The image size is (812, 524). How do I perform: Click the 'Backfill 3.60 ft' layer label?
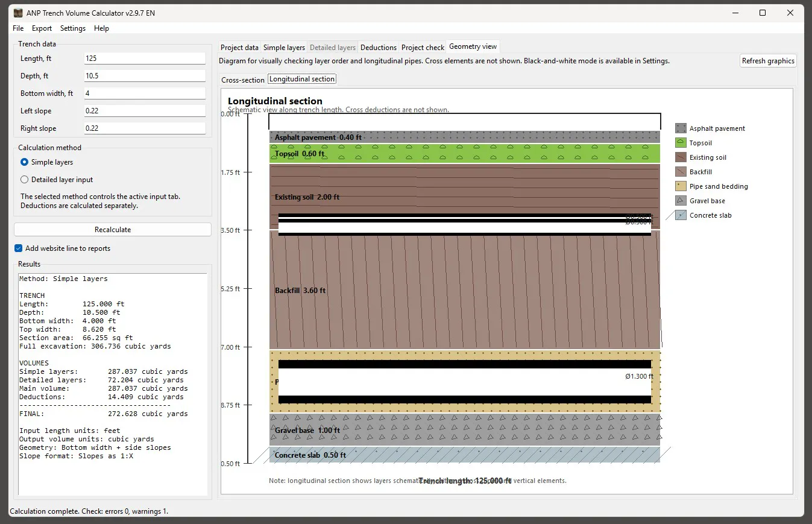300,291
